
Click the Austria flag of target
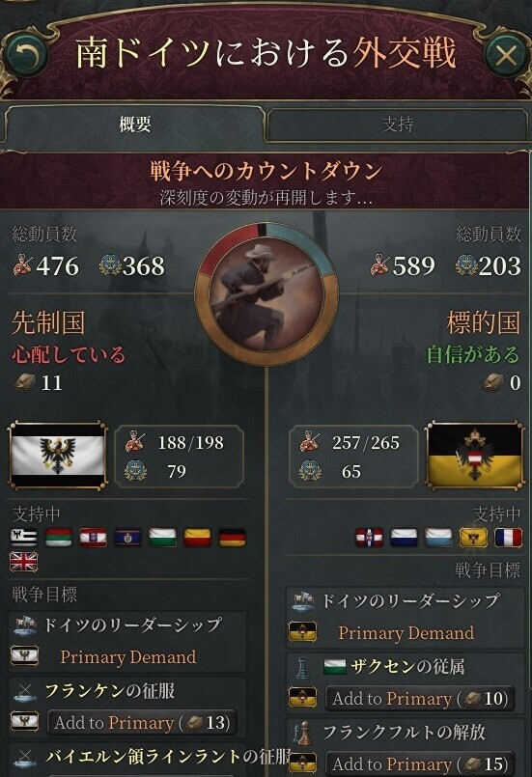pos(474,456)
